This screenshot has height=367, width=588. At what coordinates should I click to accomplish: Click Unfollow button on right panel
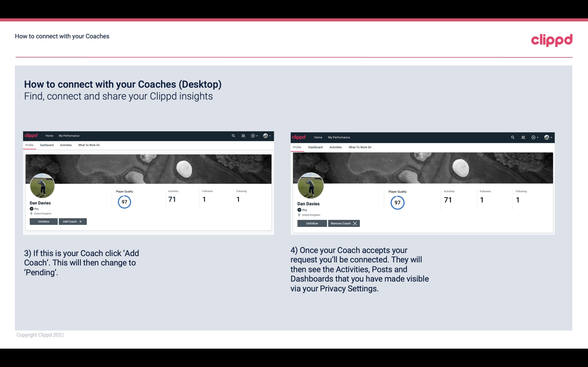[x=312, y=223]
